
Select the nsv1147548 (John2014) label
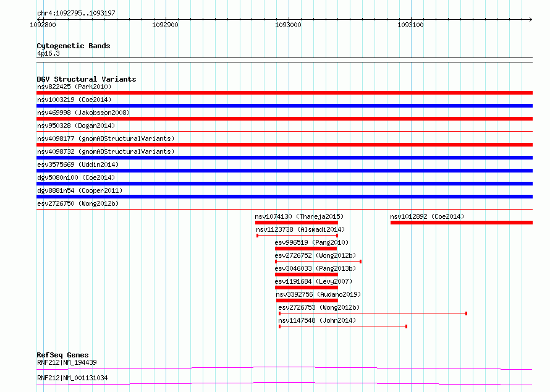pyautogui.click(x=317, y=320)
